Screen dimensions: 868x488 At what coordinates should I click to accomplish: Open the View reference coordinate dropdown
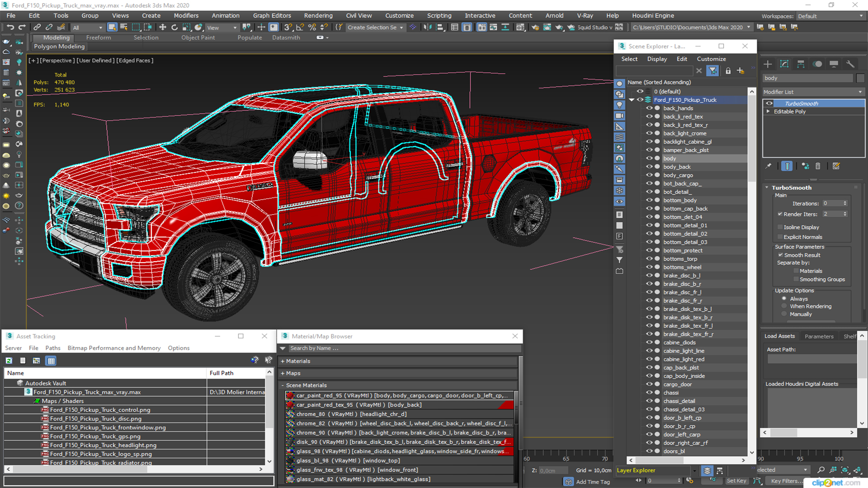click(222, 28)
